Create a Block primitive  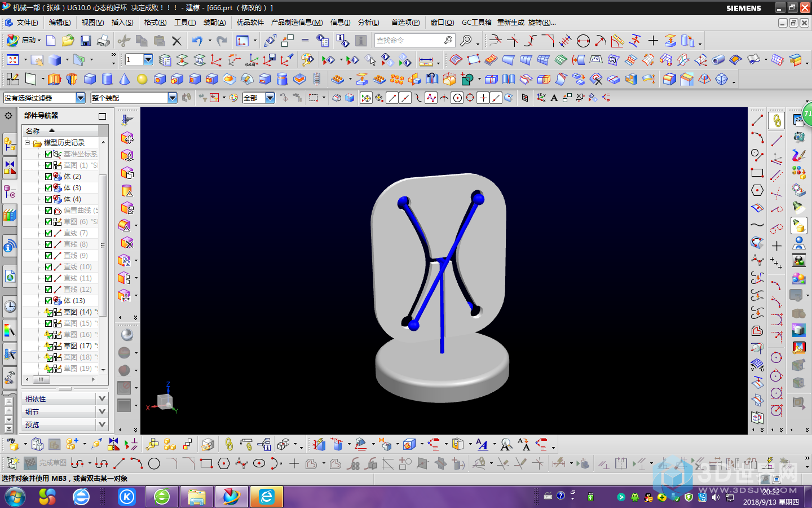tap(90, 79)
